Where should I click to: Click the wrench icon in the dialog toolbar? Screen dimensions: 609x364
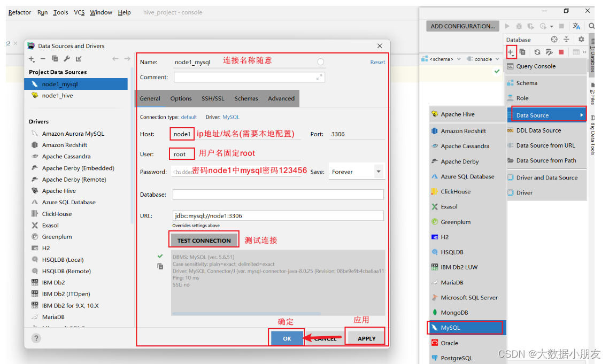pos(67,59)
